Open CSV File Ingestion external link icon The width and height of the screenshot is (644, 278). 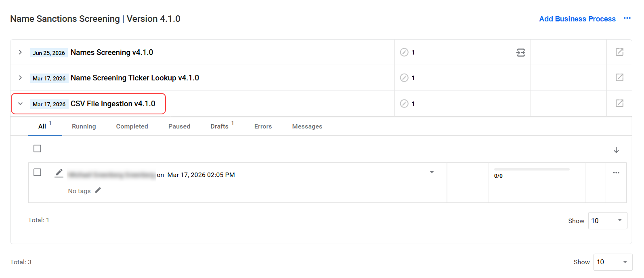tap(619, 103)
